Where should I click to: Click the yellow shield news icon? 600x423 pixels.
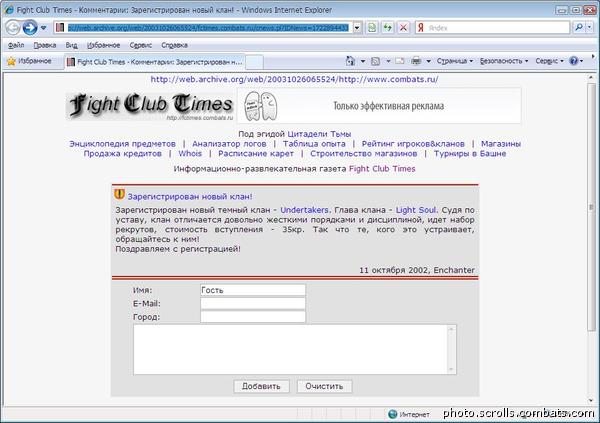[x=119, y=194]
